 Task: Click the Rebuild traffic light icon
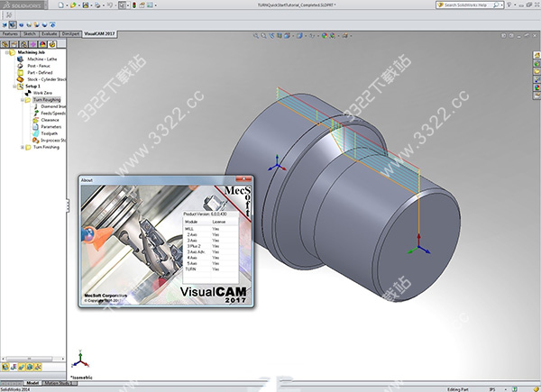pyautogui.click(x=134, y=5)
